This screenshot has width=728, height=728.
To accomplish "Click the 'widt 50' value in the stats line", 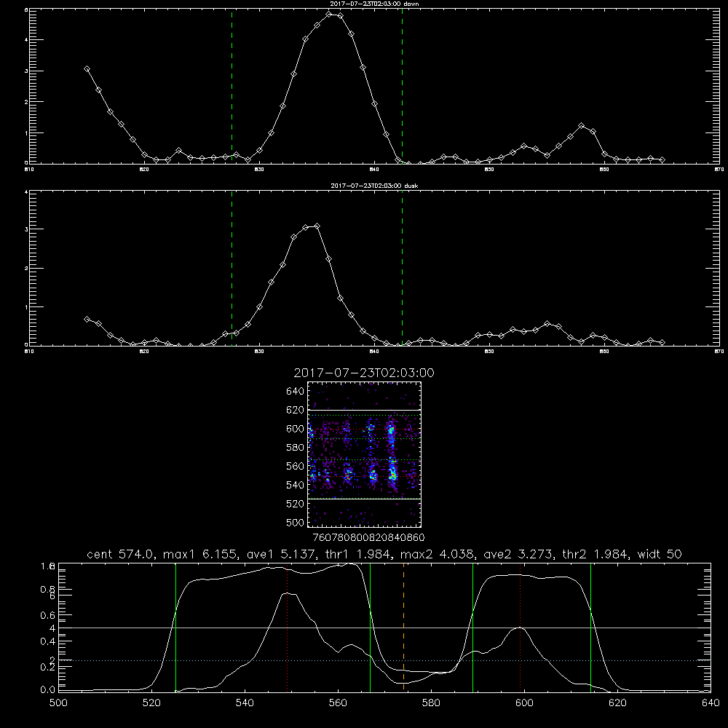I will pos(660,554).
